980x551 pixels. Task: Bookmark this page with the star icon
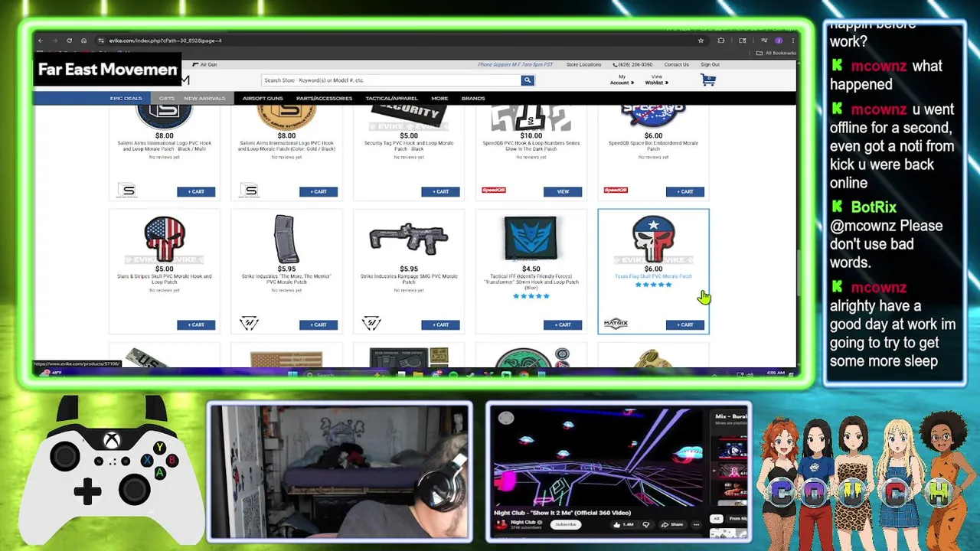(701, 41)
